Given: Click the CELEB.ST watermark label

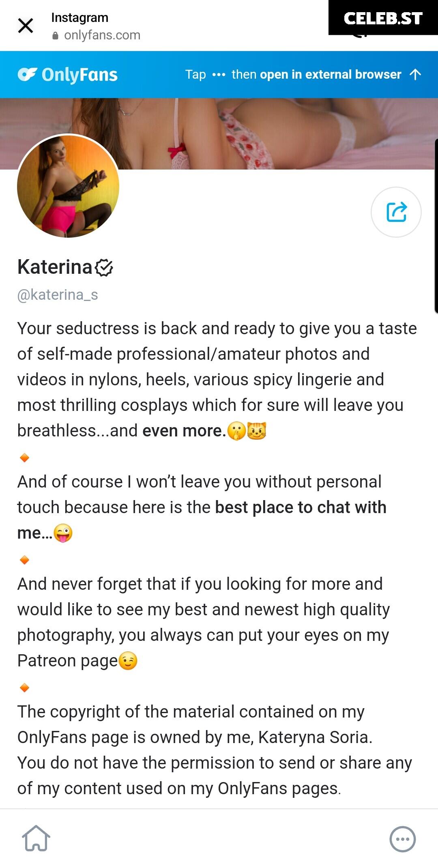Looking at the screenshot, I should [x=383, y=18].
